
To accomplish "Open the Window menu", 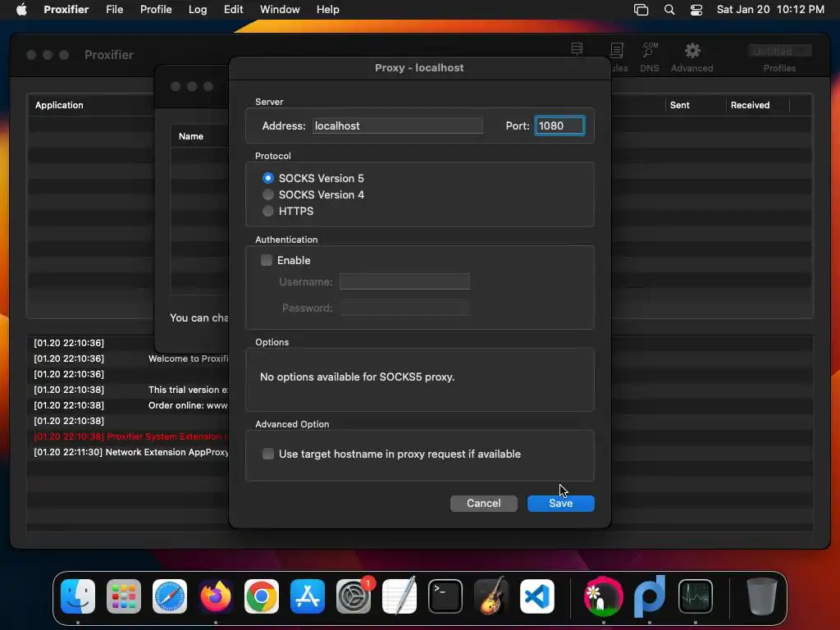I will point(280,10).
